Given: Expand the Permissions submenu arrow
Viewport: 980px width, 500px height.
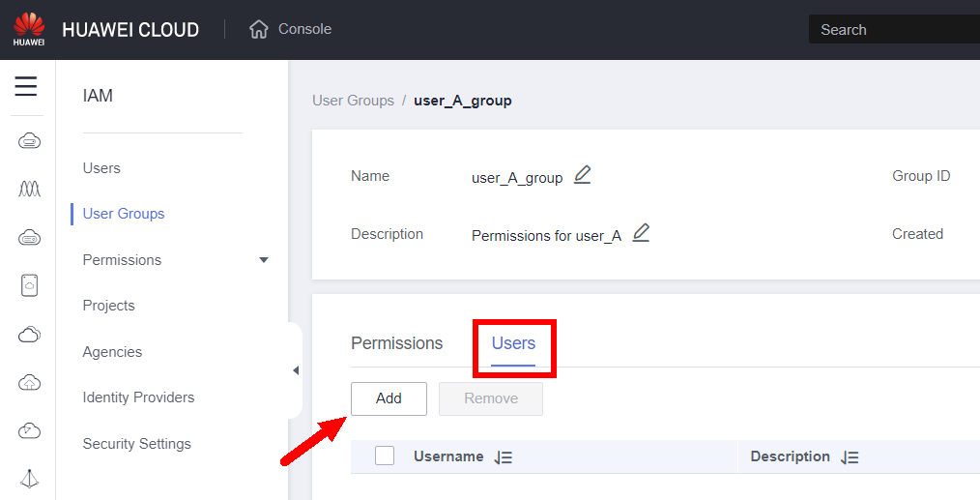Looking at the screenshot, I should point(264,260).
